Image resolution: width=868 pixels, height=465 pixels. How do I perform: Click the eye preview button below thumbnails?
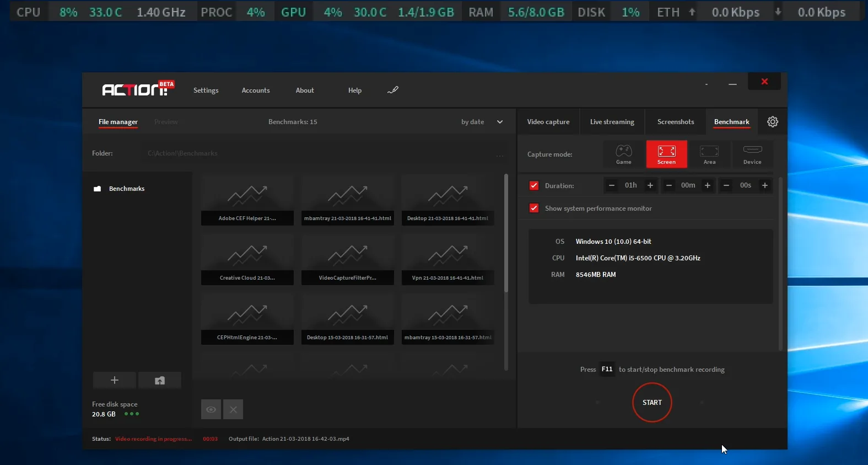(211, 409)
